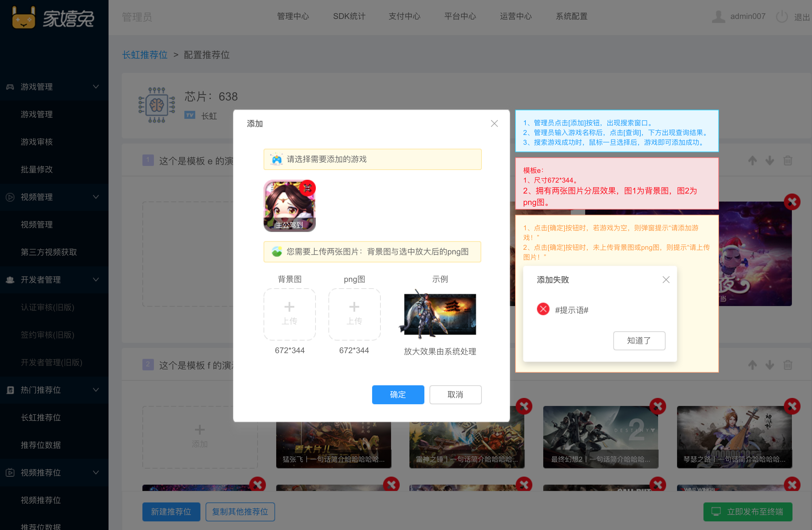Delete template f with the trash icon
Viewport: 812px width, 530px height.
787,365
